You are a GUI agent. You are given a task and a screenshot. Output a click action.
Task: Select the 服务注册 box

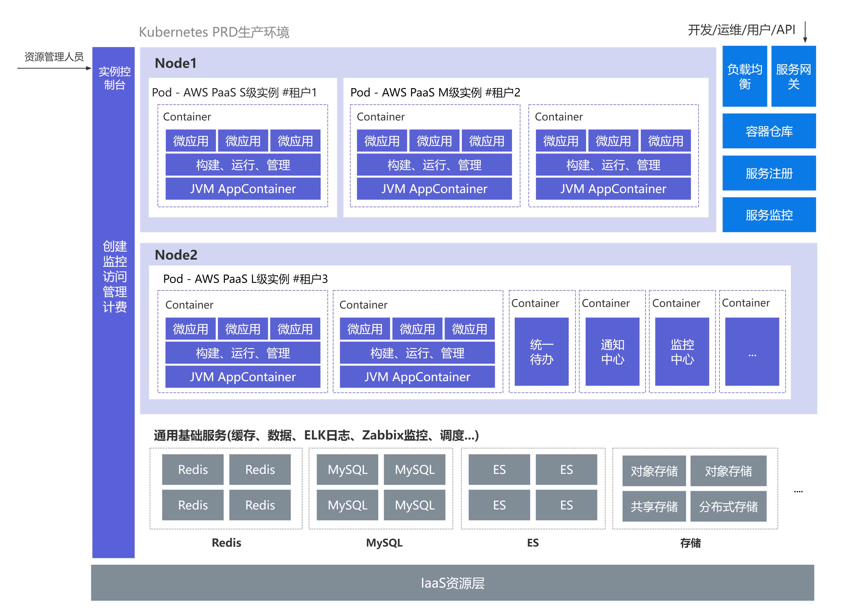(769, 173)
